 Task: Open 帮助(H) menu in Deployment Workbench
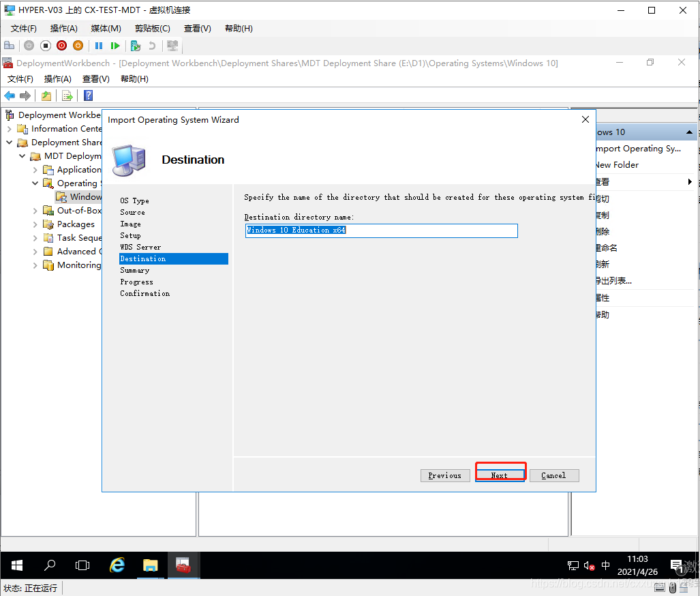134,79
